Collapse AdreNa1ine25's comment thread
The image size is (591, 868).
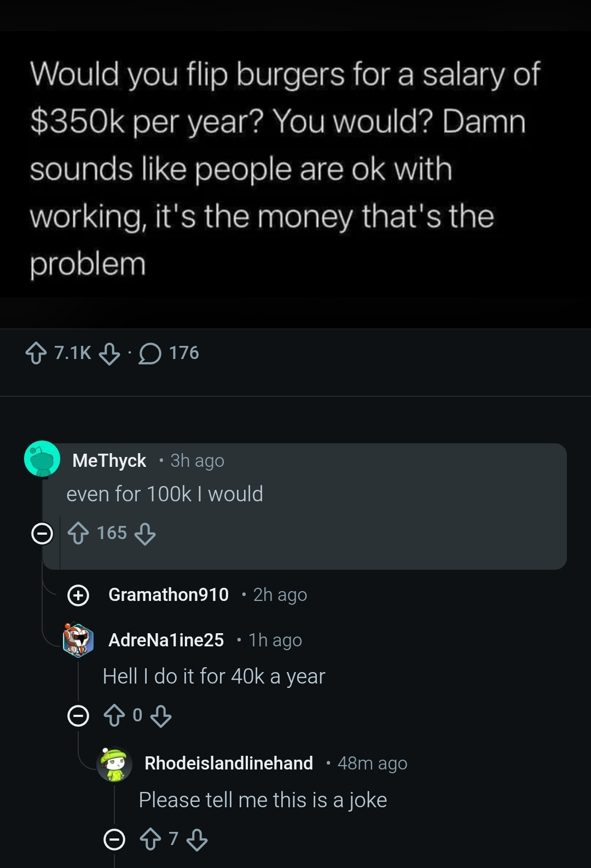78,715
